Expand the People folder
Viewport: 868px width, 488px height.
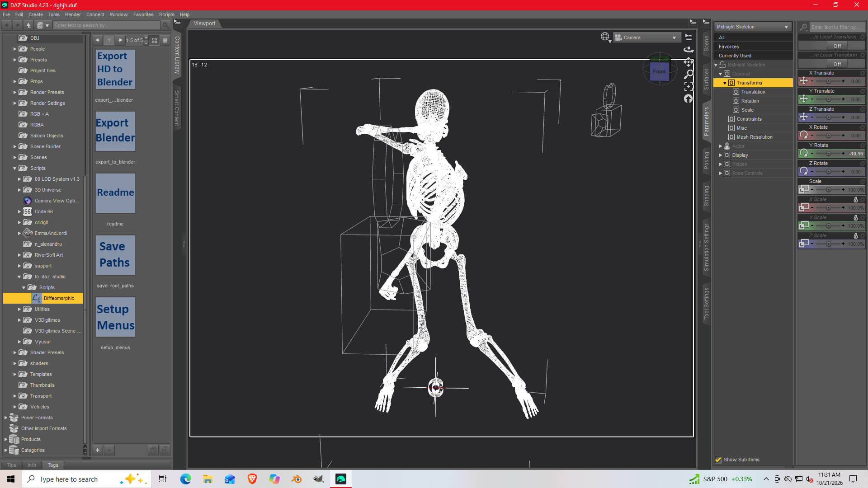15,49
